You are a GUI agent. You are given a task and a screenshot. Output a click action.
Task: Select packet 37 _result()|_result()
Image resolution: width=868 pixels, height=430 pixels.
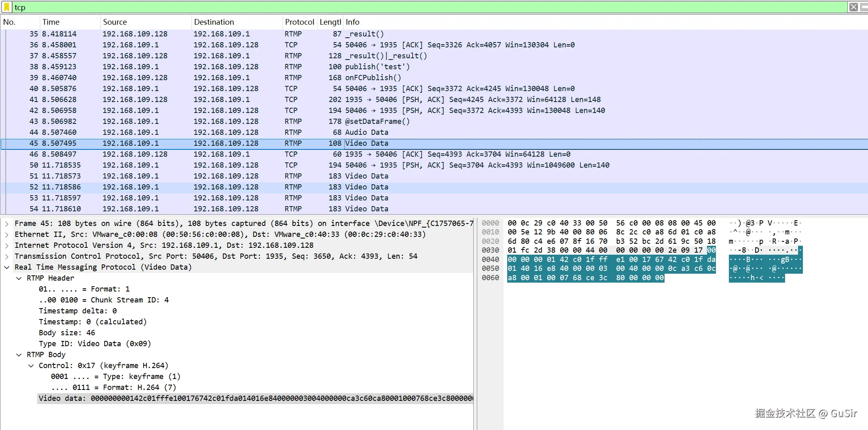pyautogui.click(x=434, y=56)
